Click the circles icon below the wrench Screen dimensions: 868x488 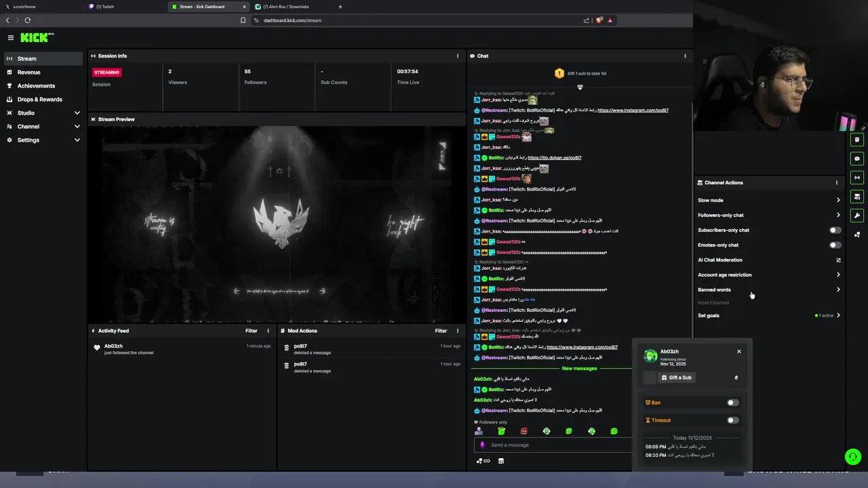pyautogui.click(x=857, y=235)
